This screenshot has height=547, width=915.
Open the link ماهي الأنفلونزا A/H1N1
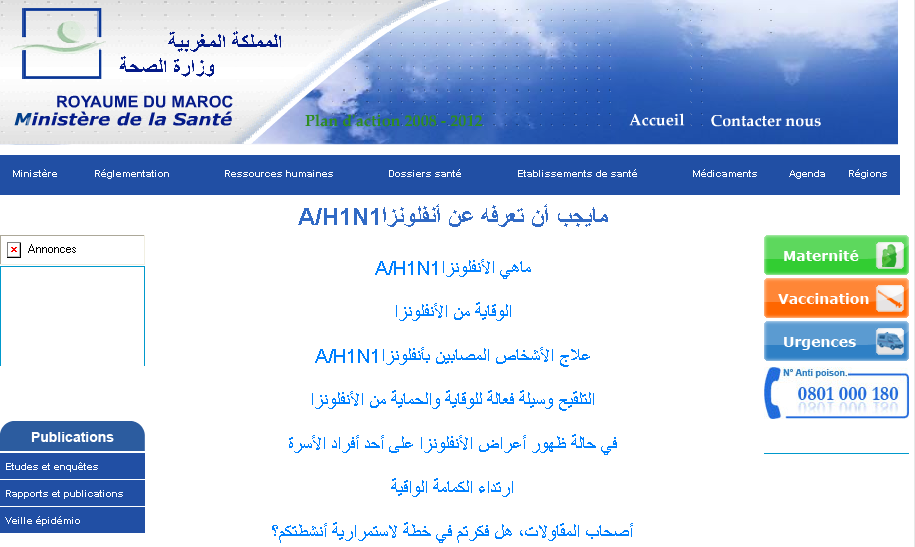click(x=453, y=268)
